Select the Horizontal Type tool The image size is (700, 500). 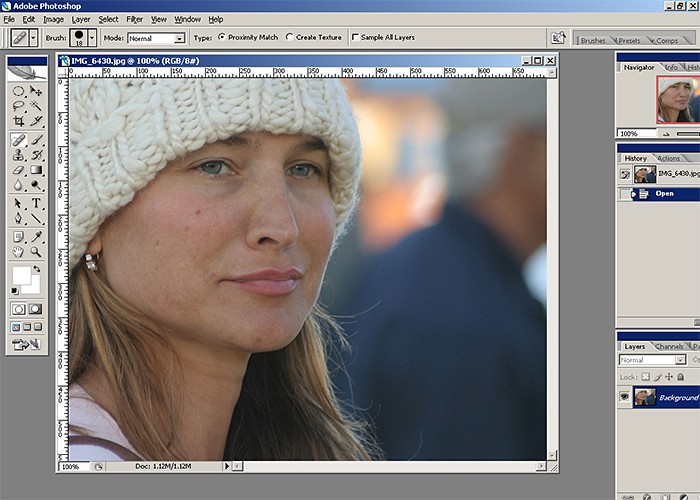pyautogui.click(x=36, y=204)
